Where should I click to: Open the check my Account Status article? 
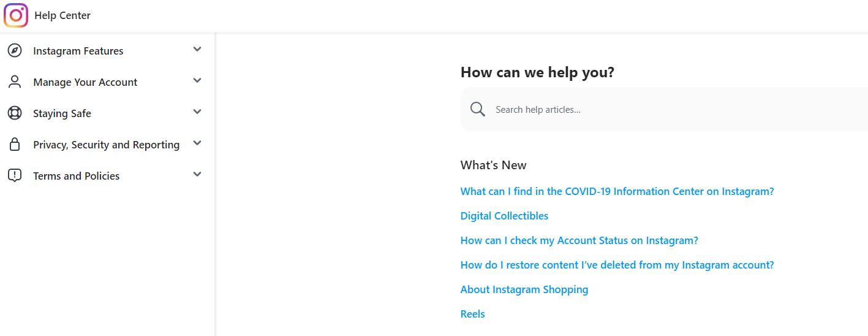click(x=579, y=240)
